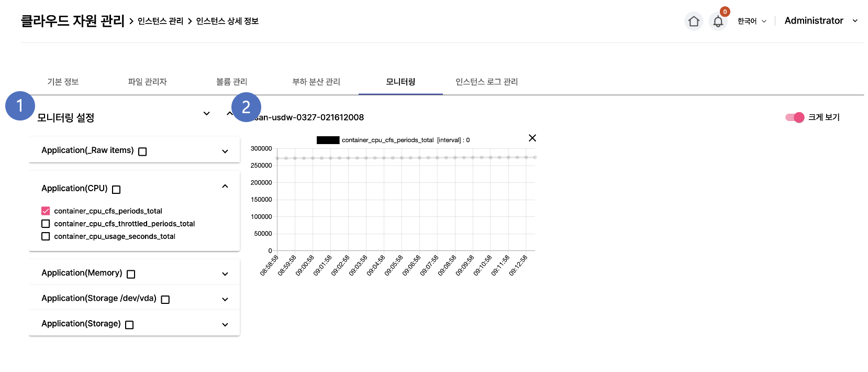Enable container_cpu_usage_seconds_total metric
This screenshot has width=868, height=372.
click(46, 236)
